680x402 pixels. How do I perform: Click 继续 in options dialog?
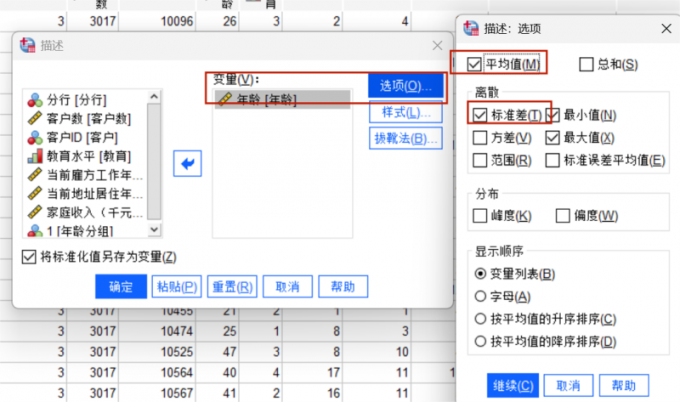click(x=513, y=385)
